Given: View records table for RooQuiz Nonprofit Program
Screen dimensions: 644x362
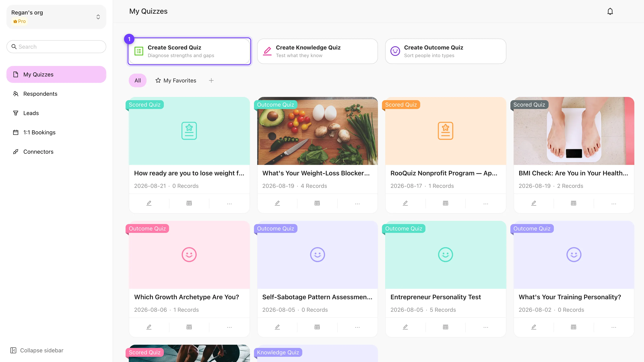Looking at the screenshot, I should tap(446, 203).
